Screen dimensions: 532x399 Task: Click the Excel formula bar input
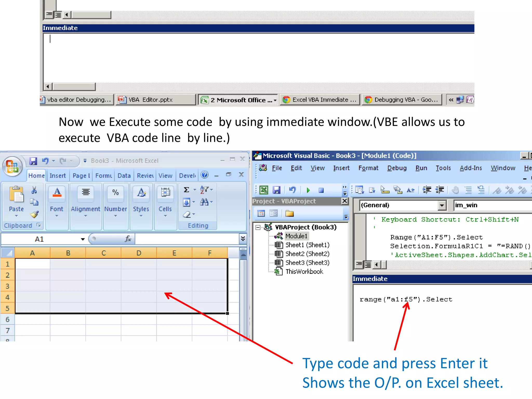[187, 239]
